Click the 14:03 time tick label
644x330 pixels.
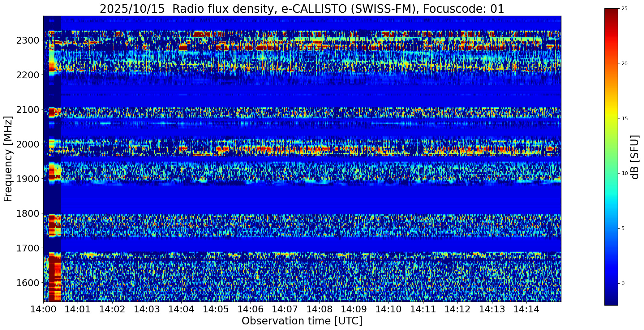tap(147, 309)
